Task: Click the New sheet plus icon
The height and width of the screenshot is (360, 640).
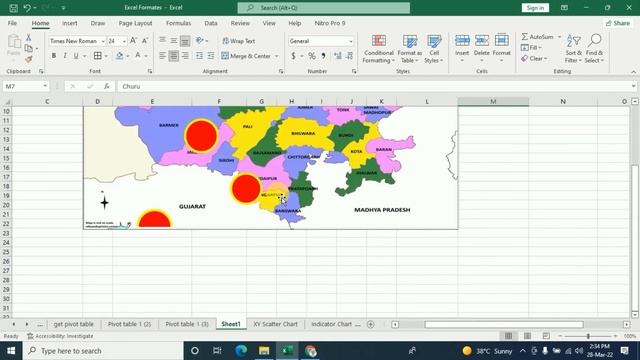Action: point(371,324)
